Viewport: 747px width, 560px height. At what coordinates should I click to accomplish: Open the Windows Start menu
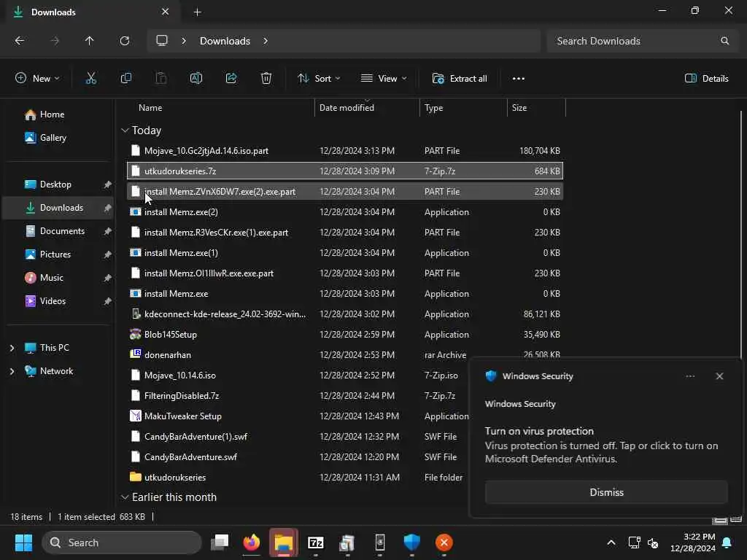pos(23,542)
